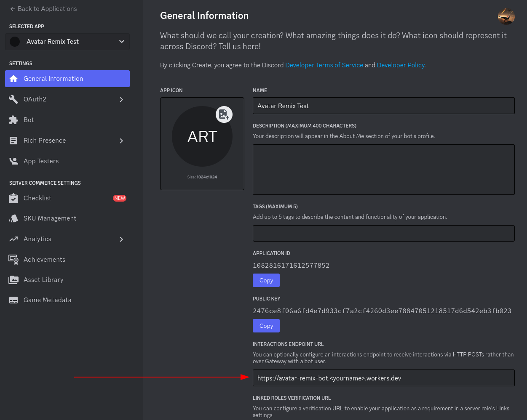The width and height of the screenshot is (527, 420).
Task: Open the General Information settings page
Action: coord(67,79)
